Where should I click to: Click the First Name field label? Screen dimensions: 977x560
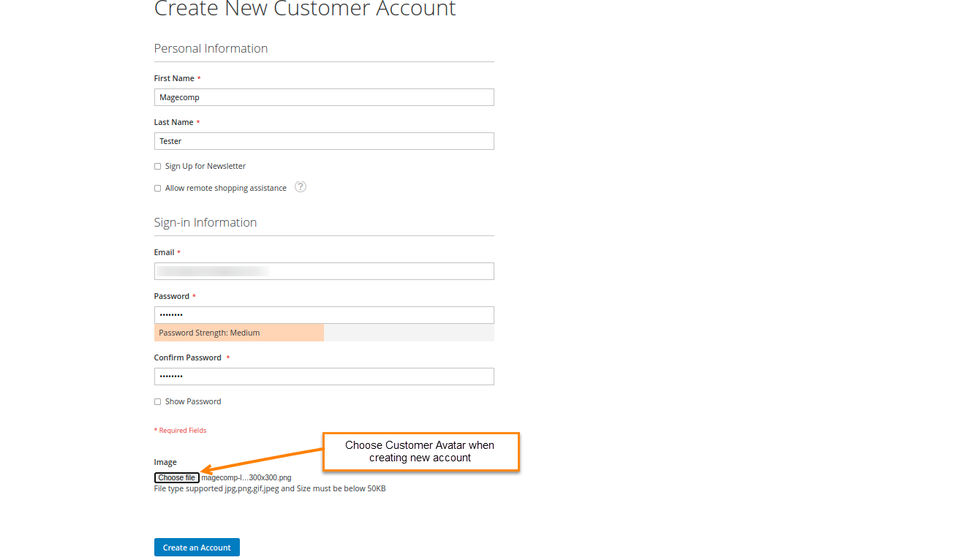pos(174,78)
